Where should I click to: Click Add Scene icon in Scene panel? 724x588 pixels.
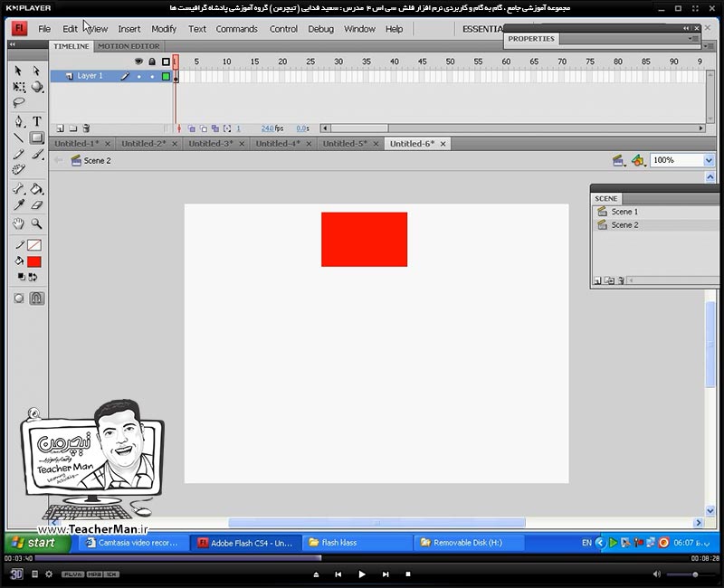click(x=597, y=280)
